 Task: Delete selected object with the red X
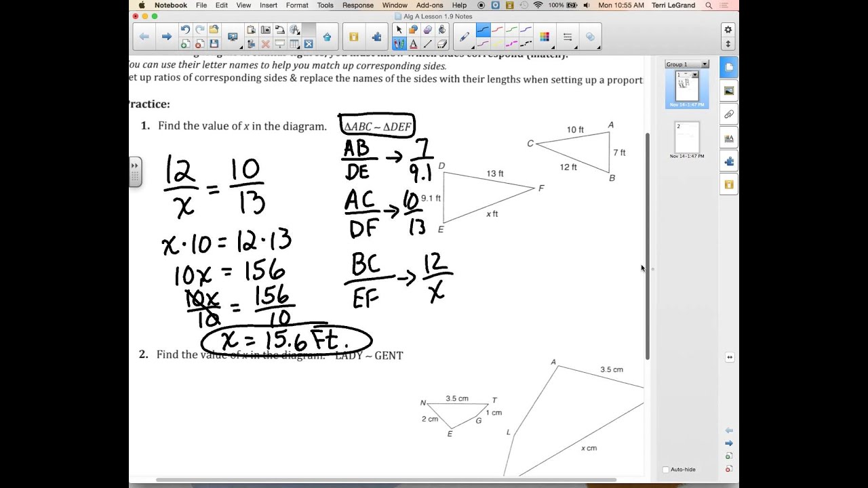pyautogui.click(x=265, y=44)
